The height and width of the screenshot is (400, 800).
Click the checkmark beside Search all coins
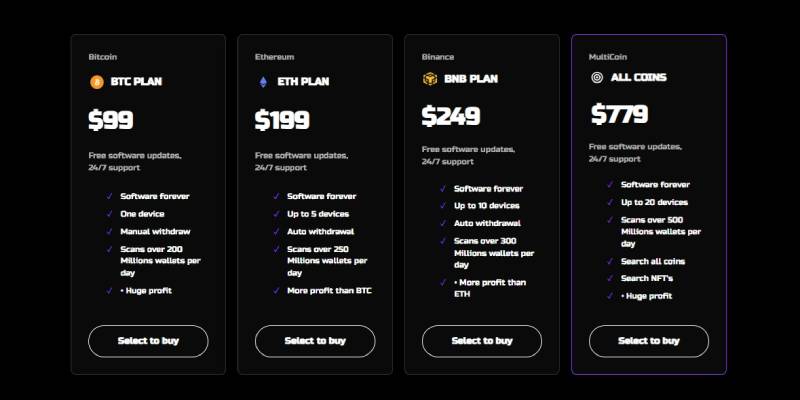(610, 261)
